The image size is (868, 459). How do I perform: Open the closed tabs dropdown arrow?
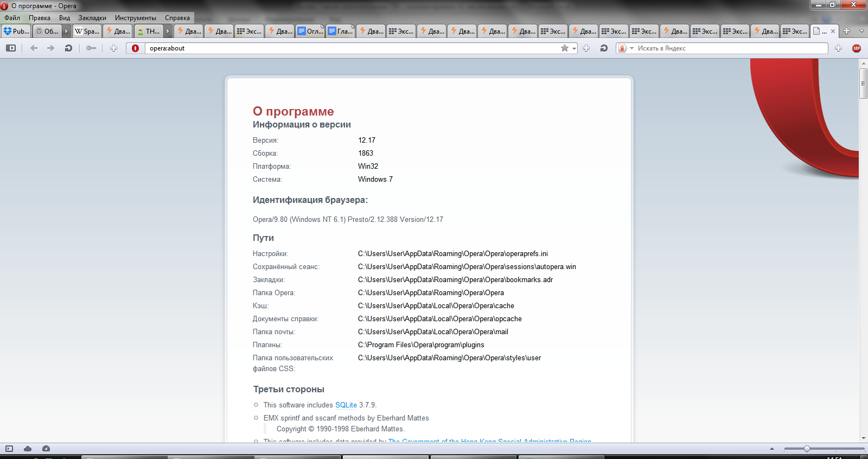(861, 31)
